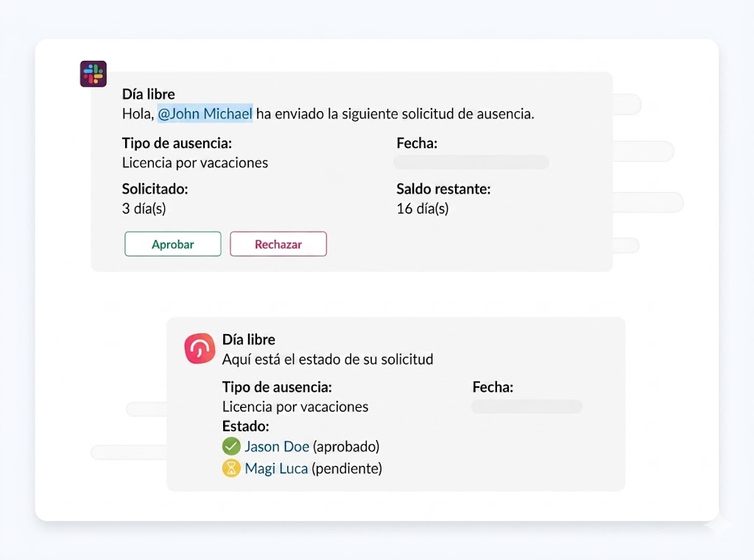Select the Día libre title of the first message
The image size is (754, 560).
click(147, 94)
